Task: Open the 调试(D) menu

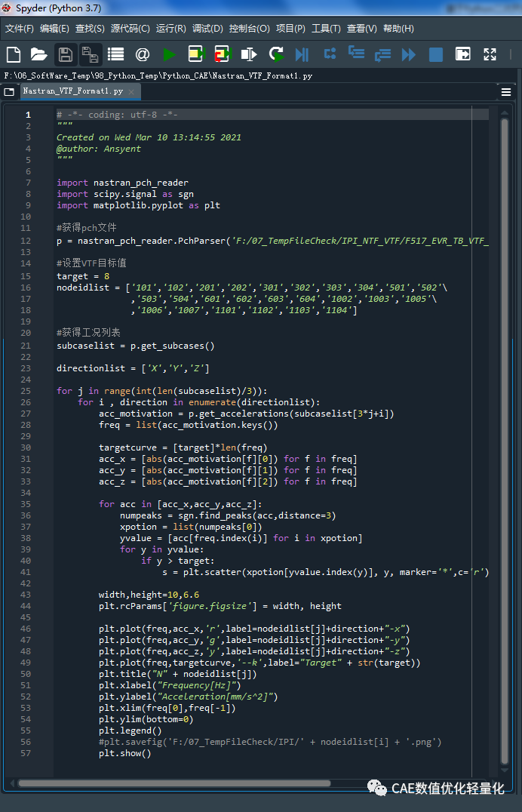Action: point(207,29)
